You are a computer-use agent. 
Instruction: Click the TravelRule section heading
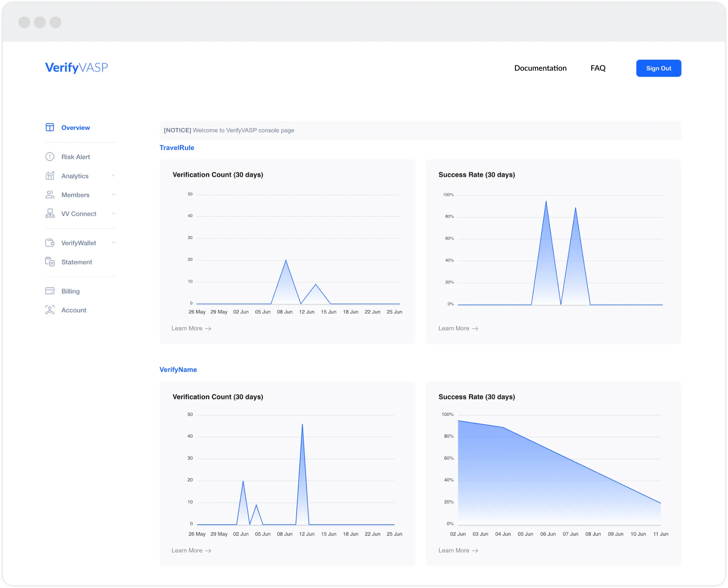(177, 148)
